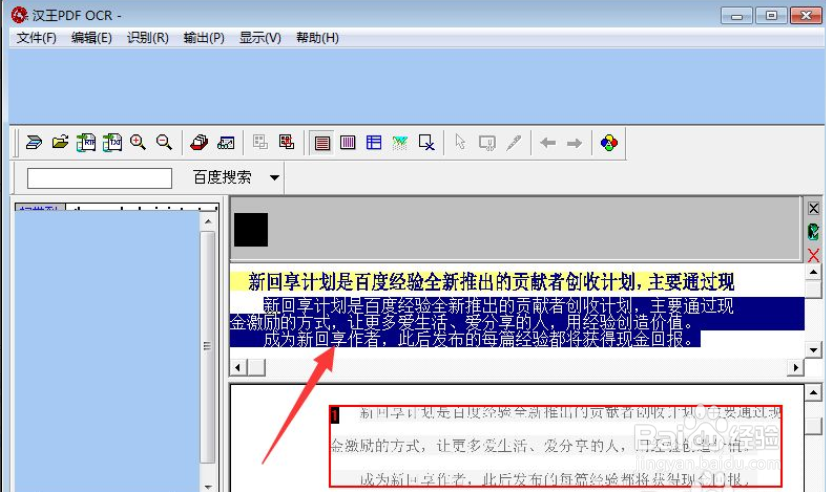The image size is (826, 492).
Task: Open a file with the folder icon
Action: pyautogui.click(x=60, y=142)
